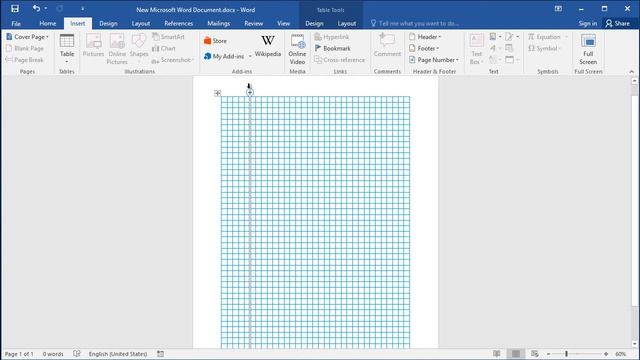Open the undo history dropdown arrow

point(45,9)
